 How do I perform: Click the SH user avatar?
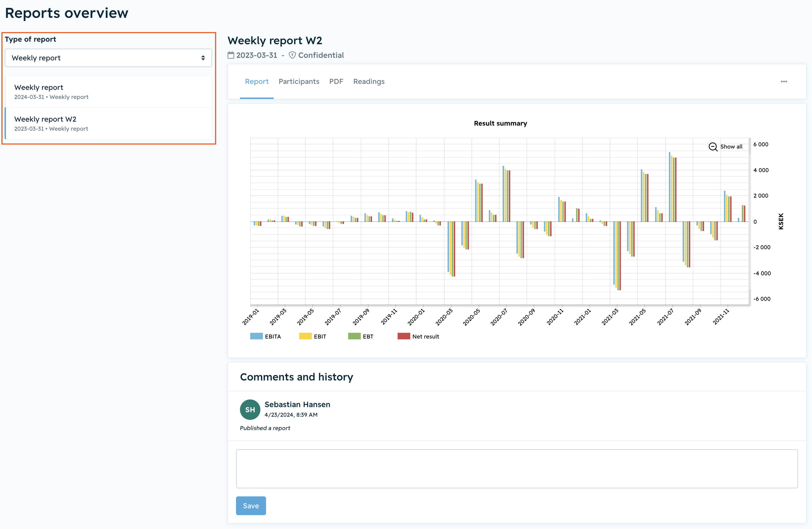pos(250,410)
